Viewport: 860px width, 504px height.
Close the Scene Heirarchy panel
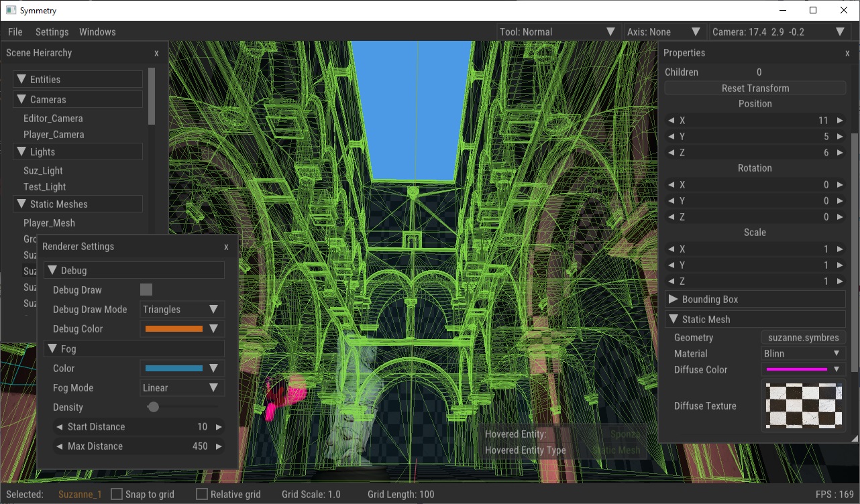coord(156,53)
